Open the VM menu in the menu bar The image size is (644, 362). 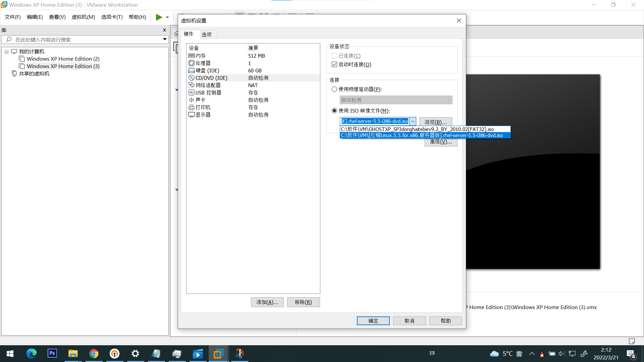coord(83,17)
